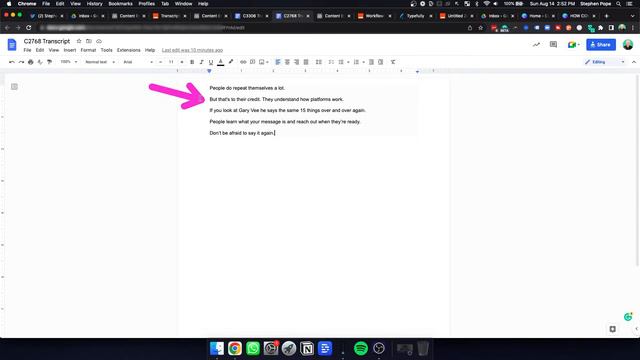
Task: Open WhatsApp from the Dock
Action: pos(253,348)
